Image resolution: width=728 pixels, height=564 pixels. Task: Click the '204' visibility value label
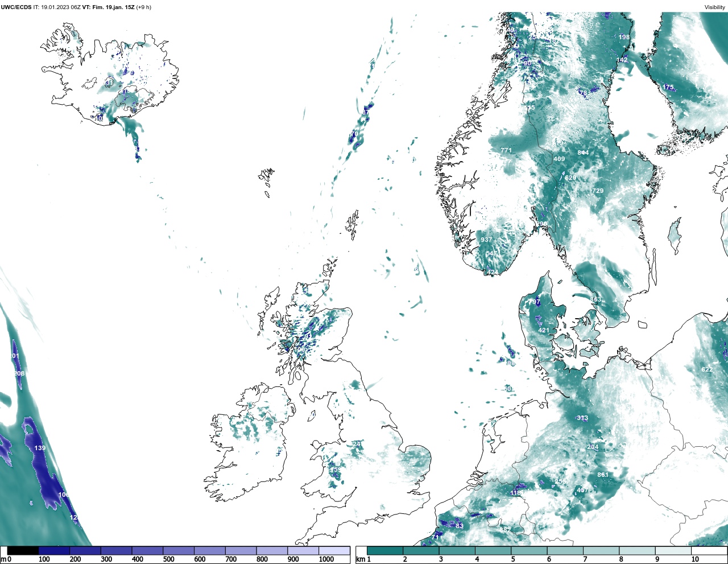click(x=593, y=447)
